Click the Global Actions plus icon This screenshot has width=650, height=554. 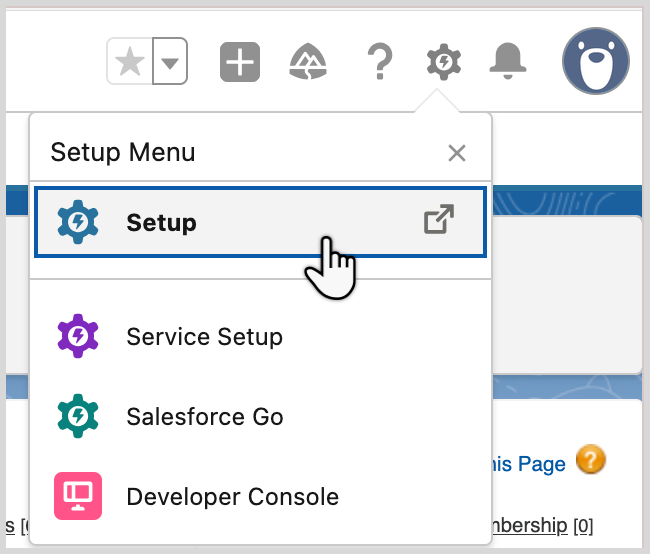(x=240, y=62)
